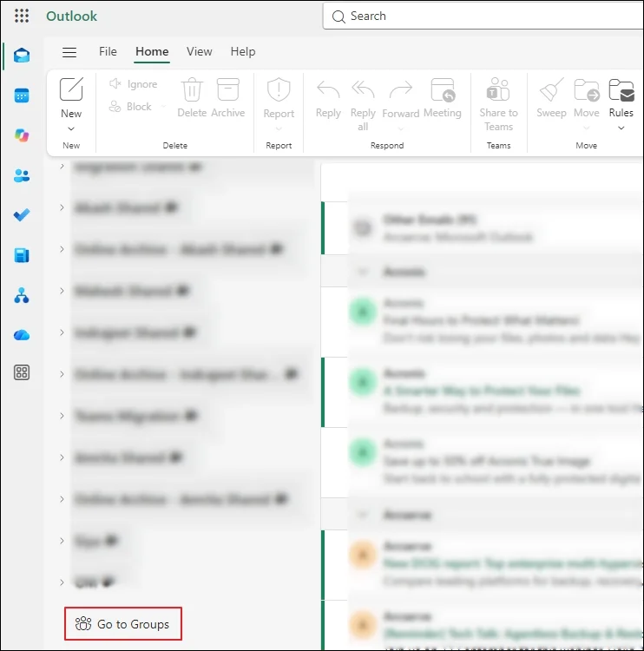
Task: Open the org chart app icon
Action: coord(22,295)
